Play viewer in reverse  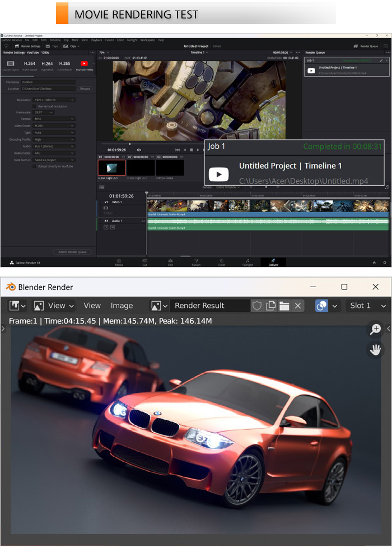185,149
